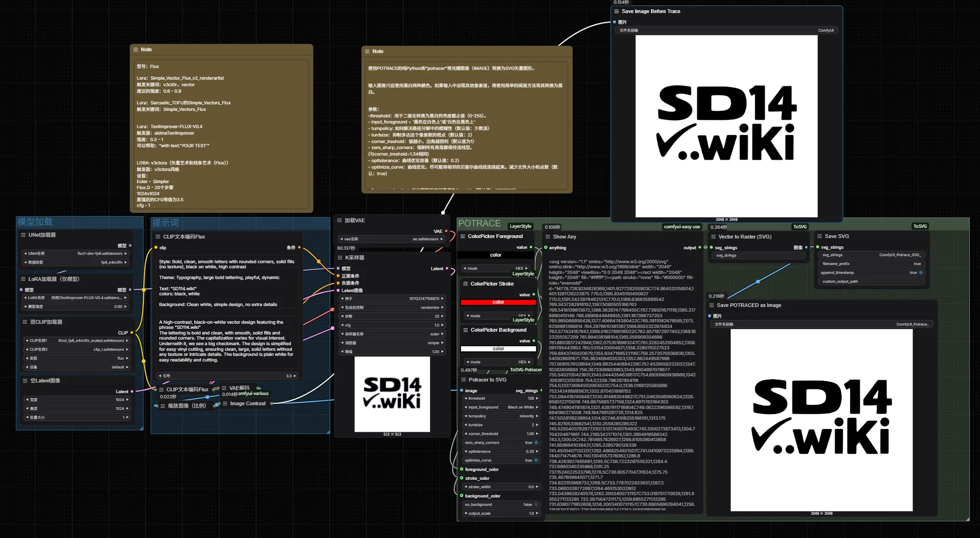Screen dimensions: 980x538
Task: Click the menu icon of the Save SVG node
Action: point(819,236)
